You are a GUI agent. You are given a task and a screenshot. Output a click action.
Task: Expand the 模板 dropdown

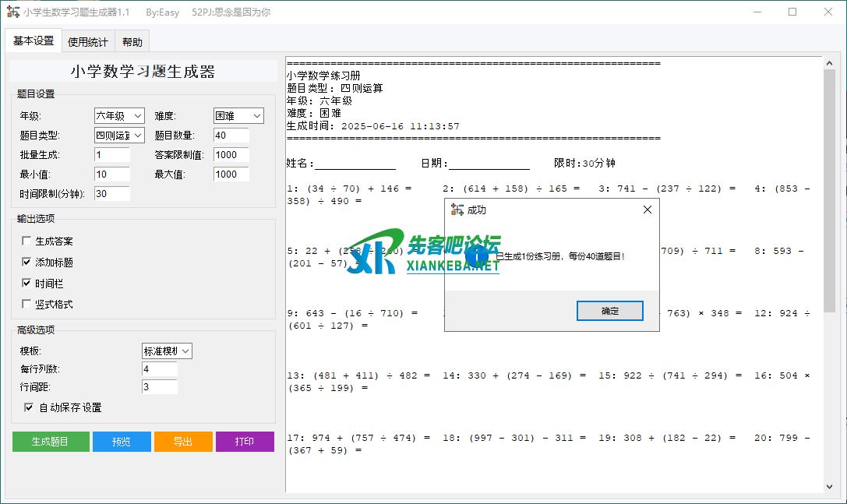point(167,351)
